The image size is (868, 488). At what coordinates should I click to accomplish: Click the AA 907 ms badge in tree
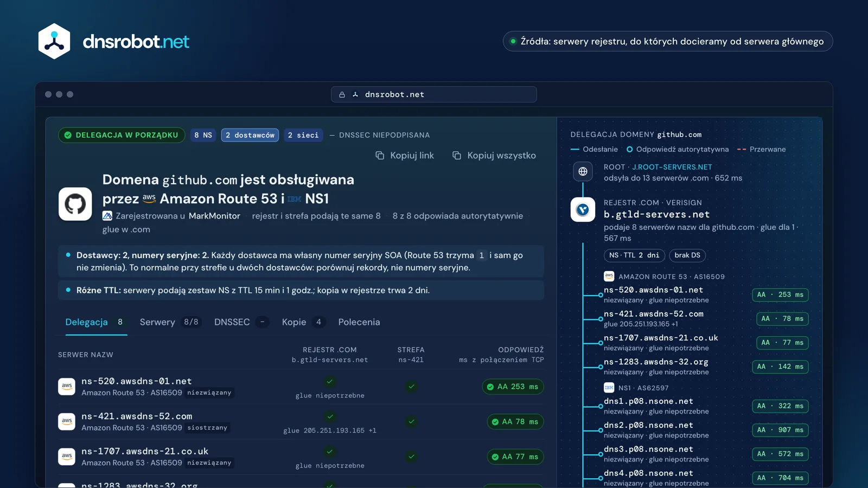[780, 430]
